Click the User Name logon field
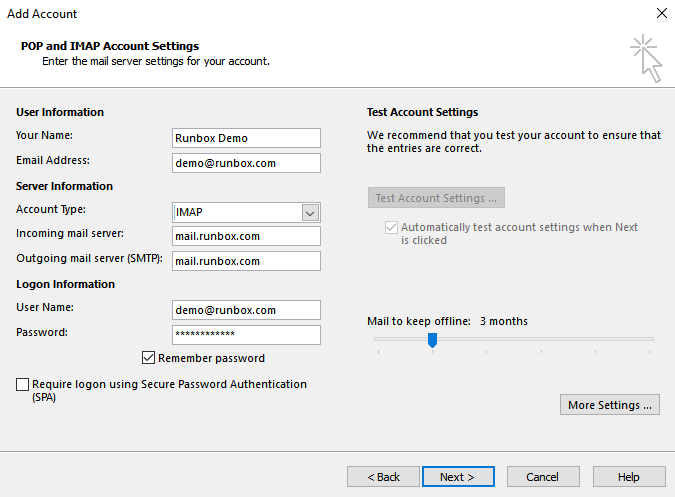This screenshot has height=497, width=675. [246, 310]
